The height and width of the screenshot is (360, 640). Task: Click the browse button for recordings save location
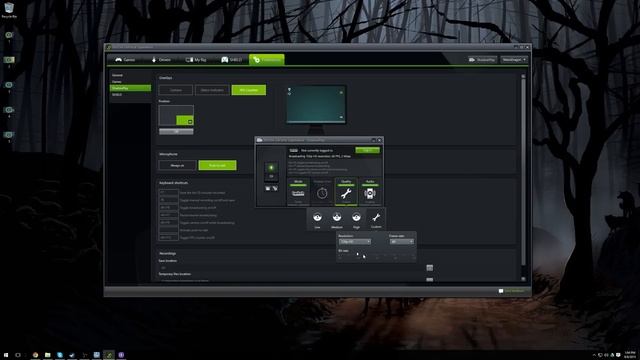click(x=429, y=268)
